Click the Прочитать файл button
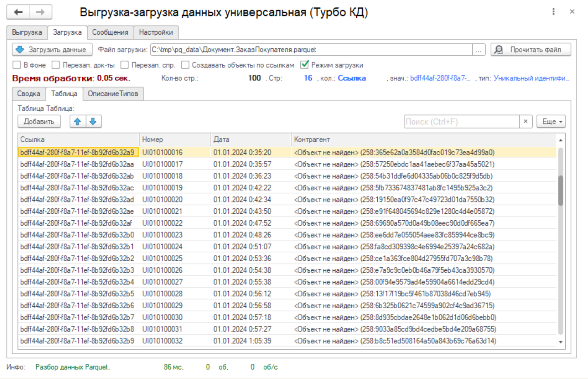Viewport: 588px width, 379px height. point(531,50)
